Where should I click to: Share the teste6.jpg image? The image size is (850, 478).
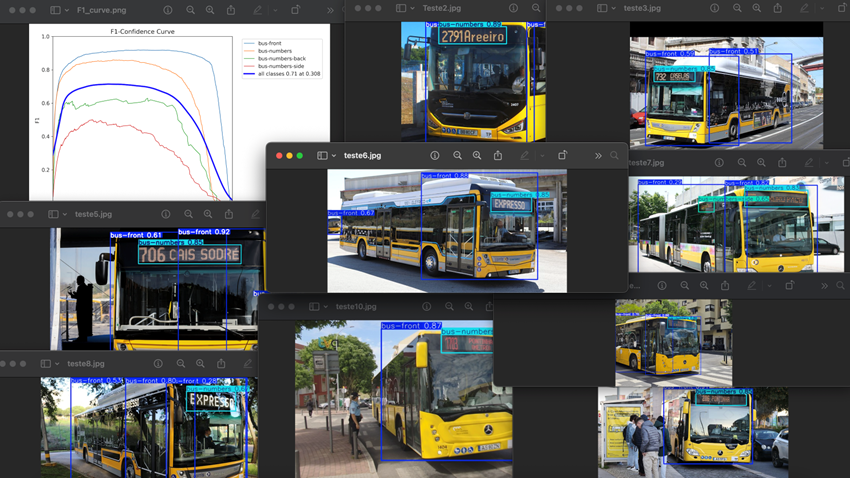coord(498,156)
